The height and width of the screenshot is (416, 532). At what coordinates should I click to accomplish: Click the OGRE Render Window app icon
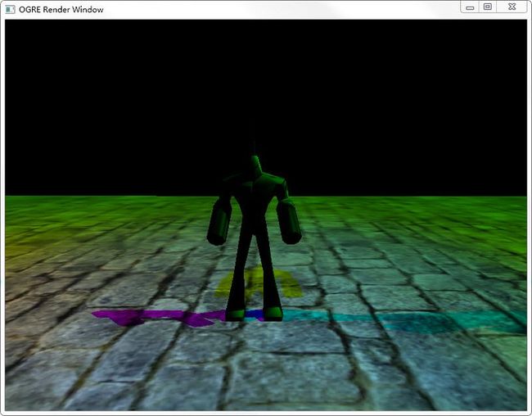10,10
